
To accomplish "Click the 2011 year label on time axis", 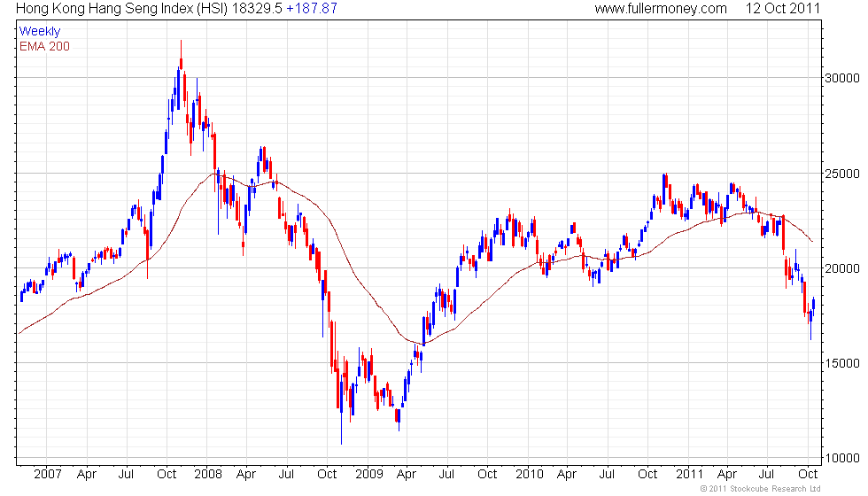I will click(x=689, y=475).
